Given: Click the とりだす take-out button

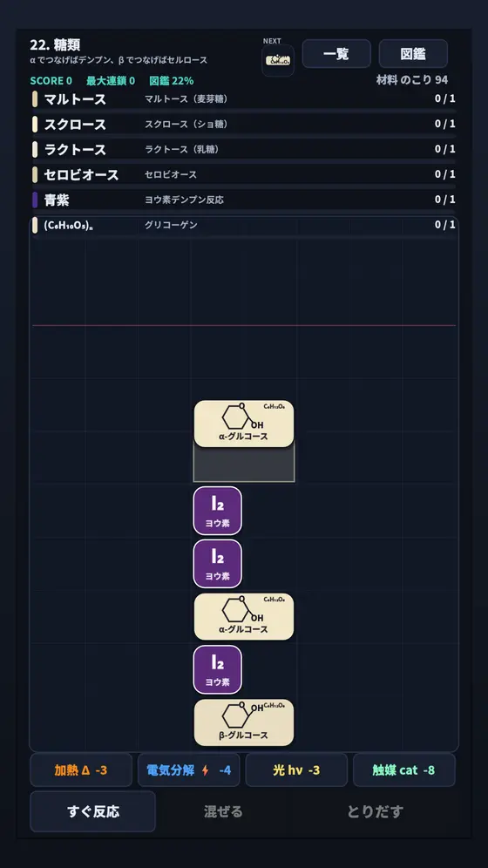Looking at the screenshot, I should coord(375,811).
